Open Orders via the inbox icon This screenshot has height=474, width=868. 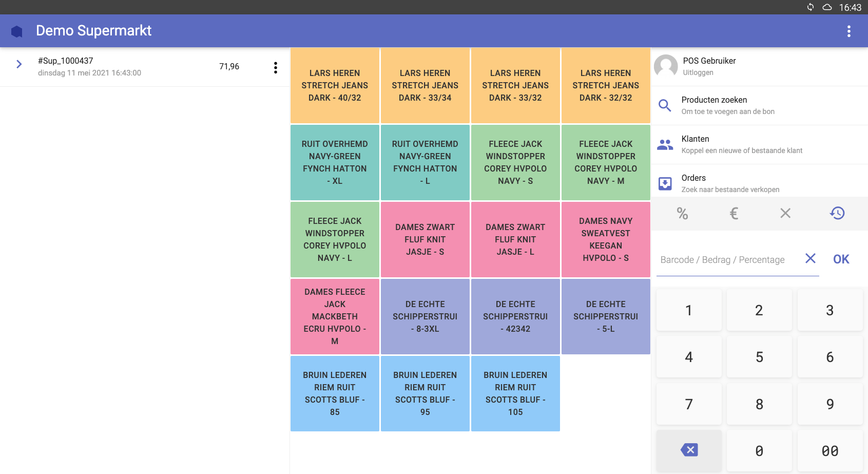(665, 183)
